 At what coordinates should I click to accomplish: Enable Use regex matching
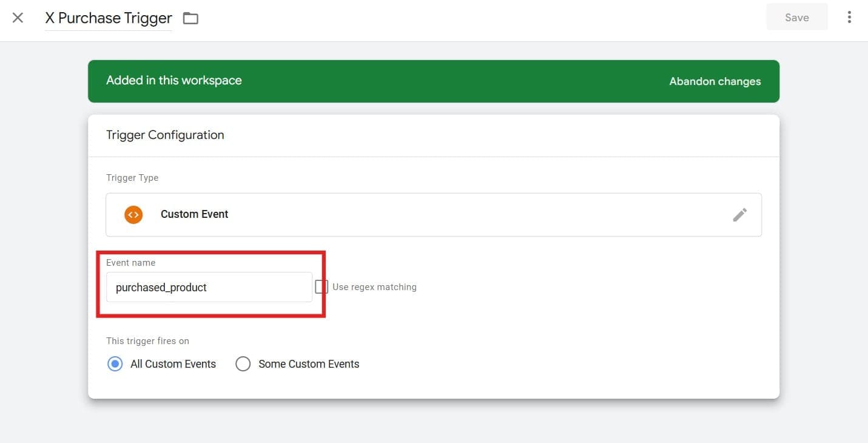[x=321, y=286]
